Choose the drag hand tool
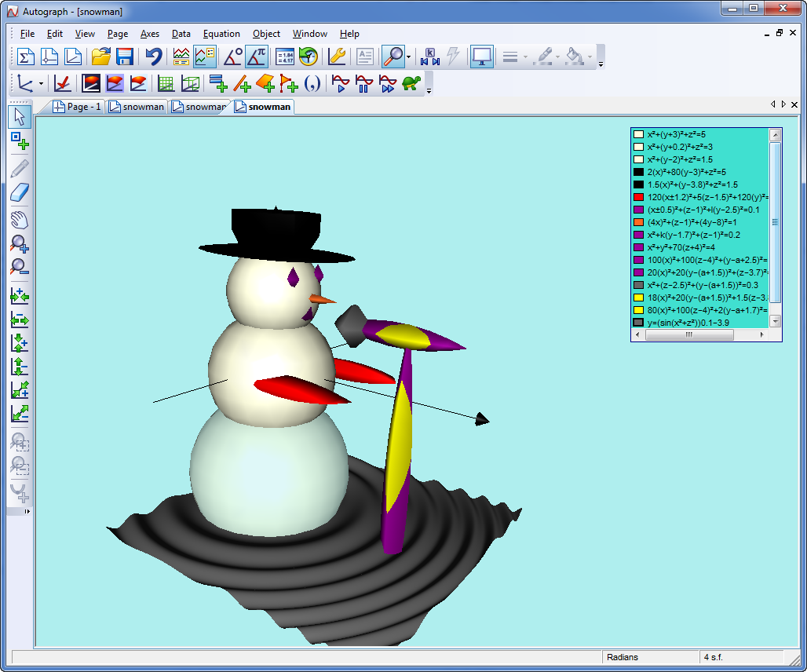Screen dimensions: 807x672 click(20, 219)
